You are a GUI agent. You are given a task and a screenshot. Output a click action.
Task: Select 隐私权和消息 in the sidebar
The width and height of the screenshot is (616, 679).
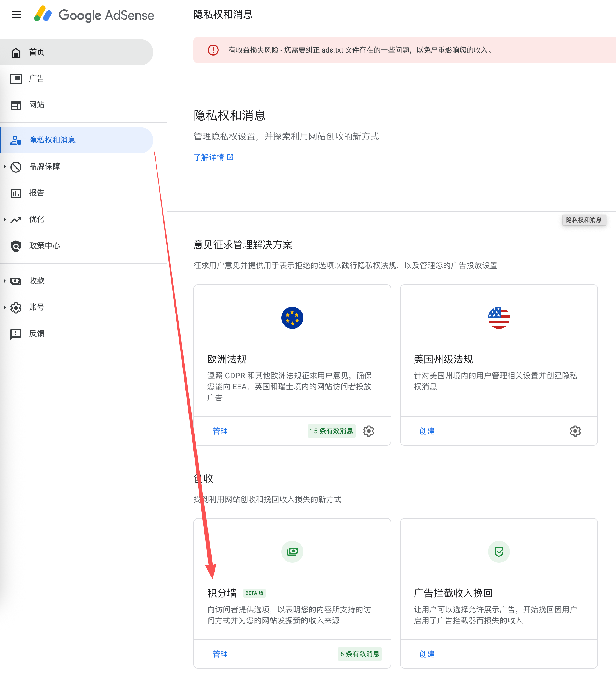point(76,140)
